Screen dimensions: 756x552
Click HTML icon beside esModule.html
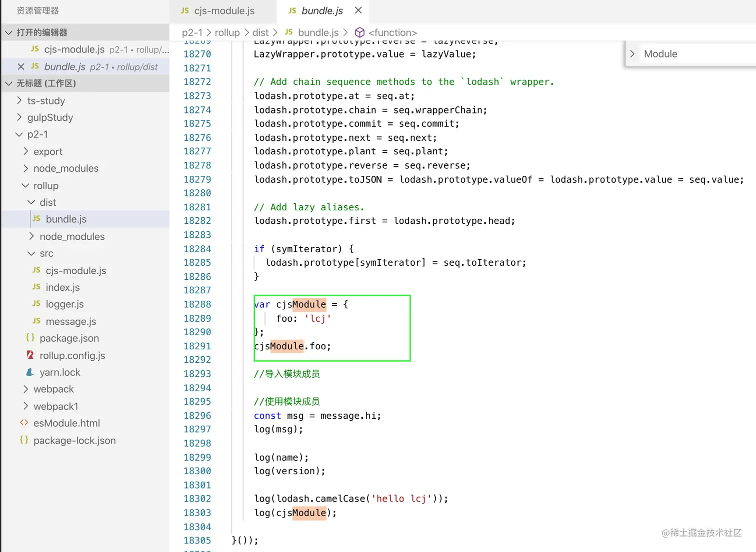[x=24, y=423]
